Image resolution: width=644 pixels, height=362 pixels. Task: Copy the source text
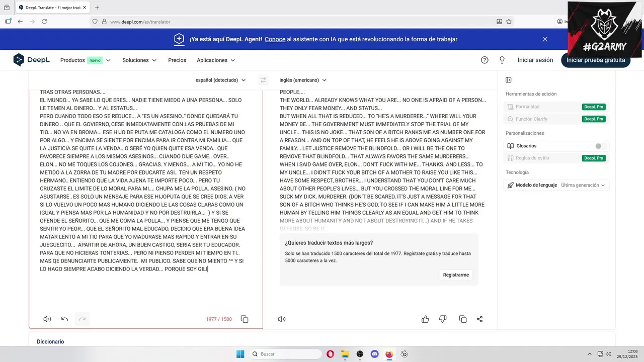coord(245,319)
